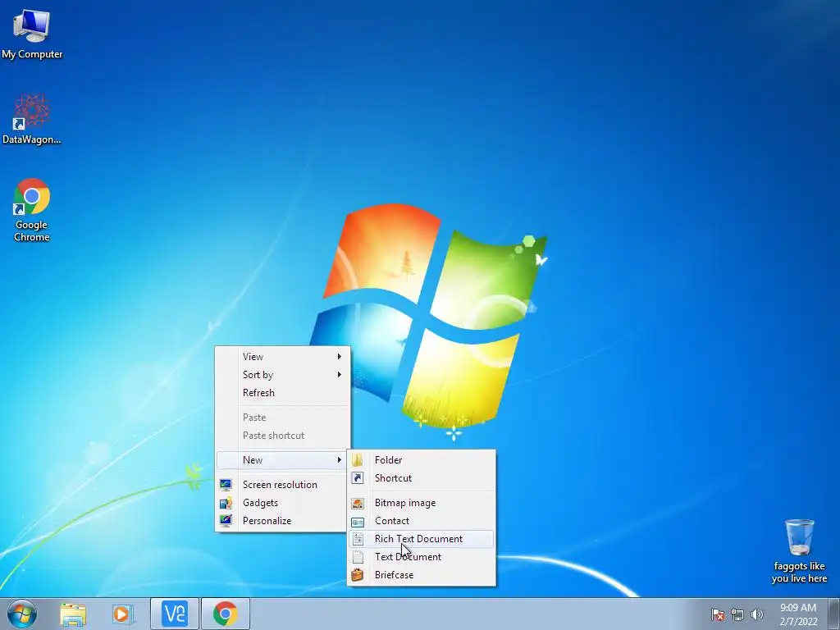The height and width of the screenshot is (630, 840).
Task: Switch to Chrome in the taskbar
Action: 226,614
